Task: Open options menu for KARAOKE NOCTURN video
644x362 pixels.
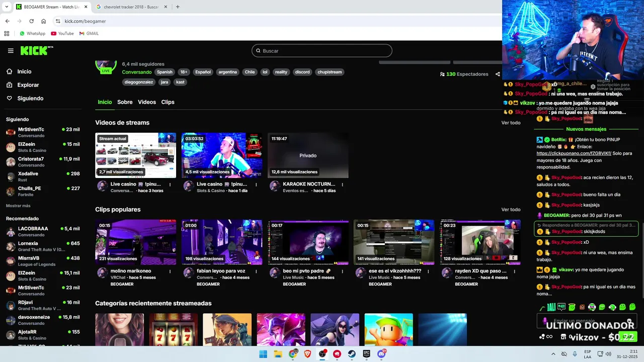Action: tap(343, 185)
